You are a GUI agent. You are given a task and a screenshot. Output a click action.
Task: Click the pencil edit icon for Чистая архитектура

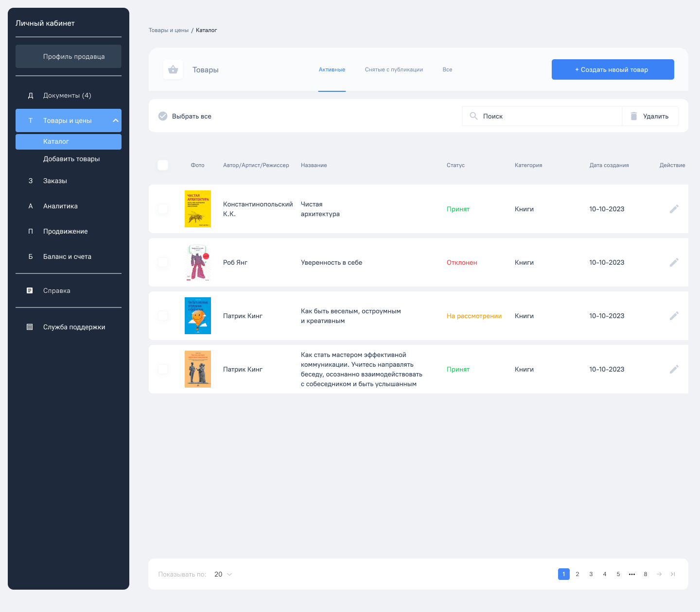coord(674,209)
